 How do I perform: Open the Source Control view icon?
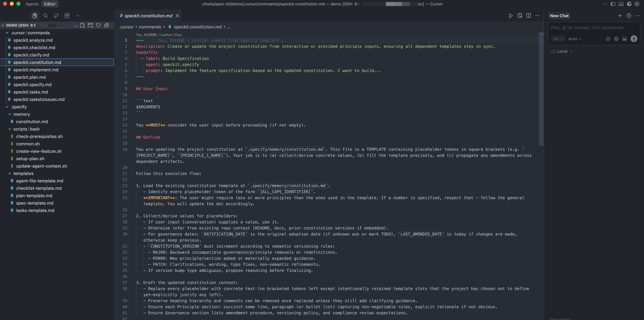click(56, 16)
